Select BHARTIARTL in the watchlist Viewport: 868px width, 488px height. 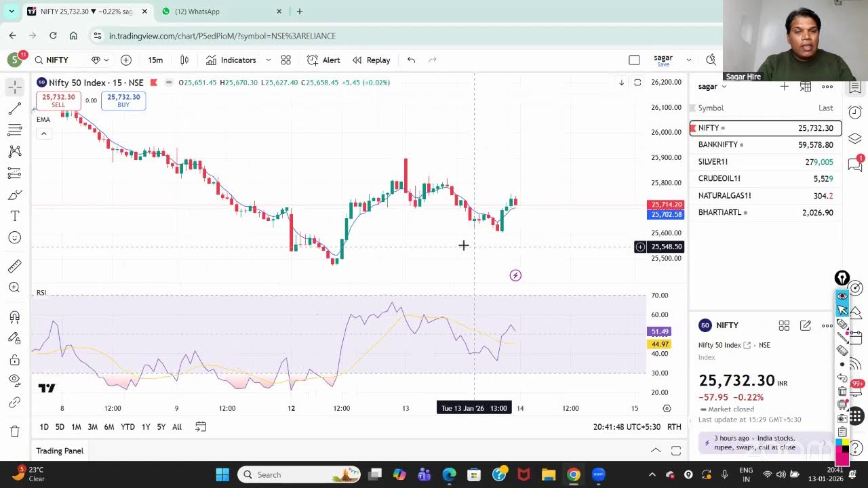pos(766,212)
